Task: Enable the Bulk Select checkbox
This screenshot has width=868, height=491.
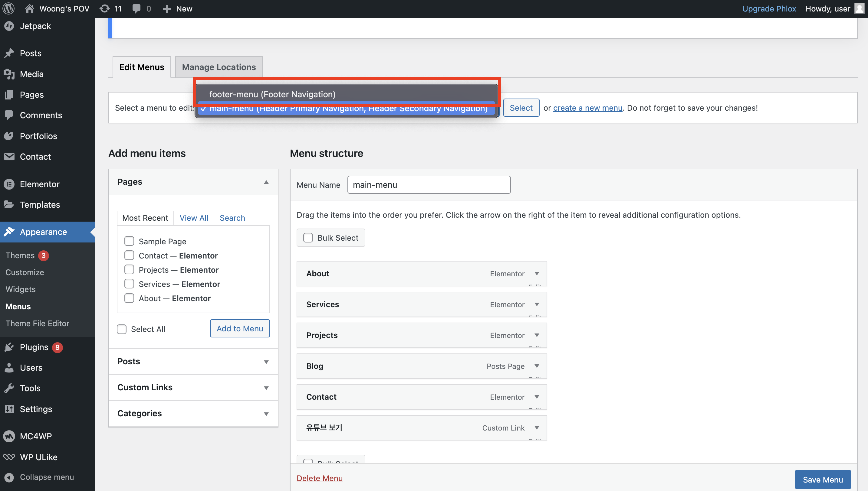Action: [308, 238]
